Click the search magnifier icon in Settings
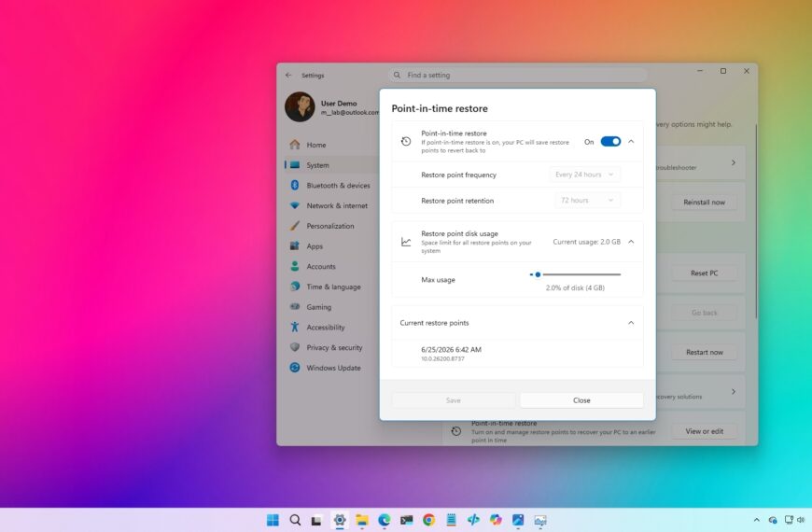Screen dimensions: 812x532 [397, 75]
